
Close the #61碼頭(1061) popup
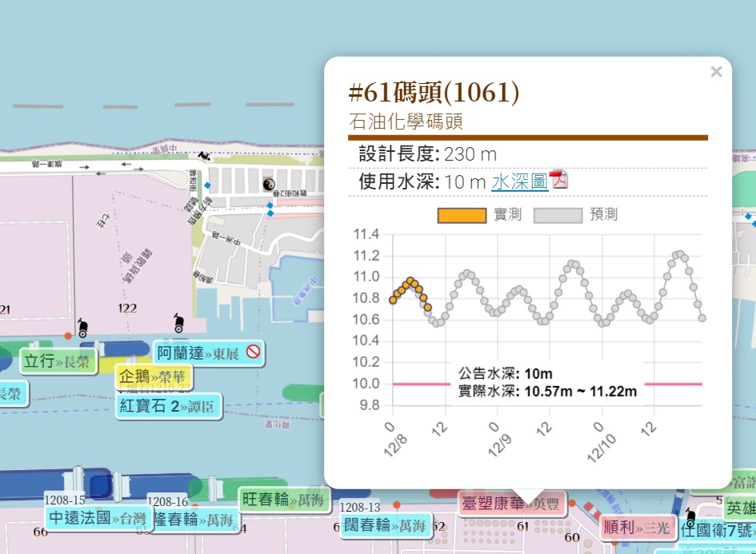click(716, 72)
